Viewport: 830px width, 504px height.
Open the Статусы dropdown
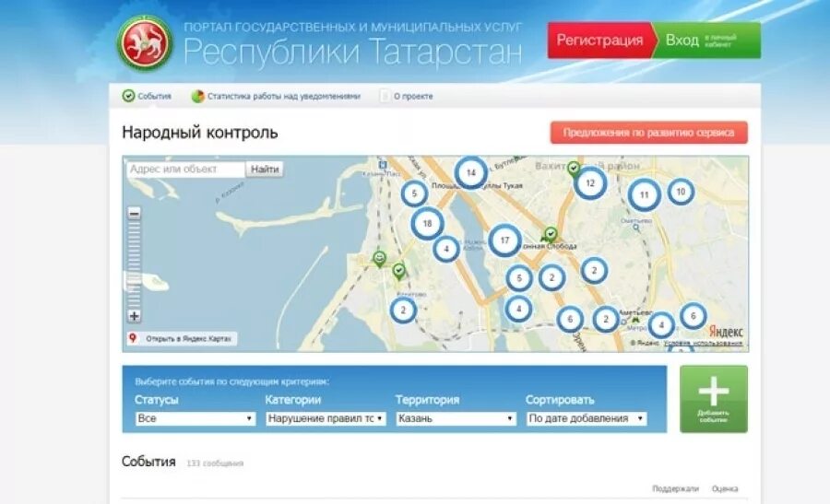pyautogui.click(x=196, y=418)
